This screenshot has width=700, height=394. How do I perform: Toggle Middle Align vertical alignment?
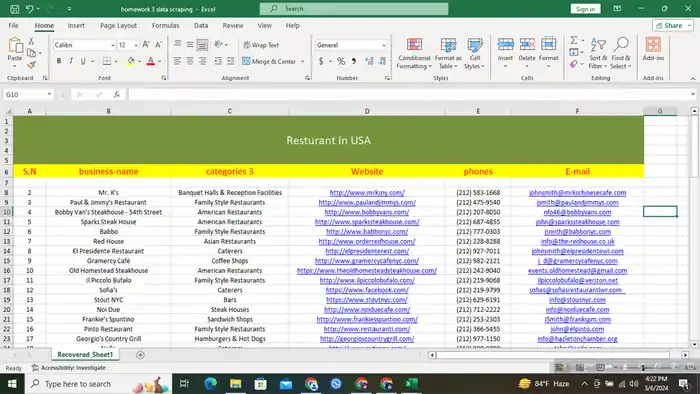[x=190, y=45]
